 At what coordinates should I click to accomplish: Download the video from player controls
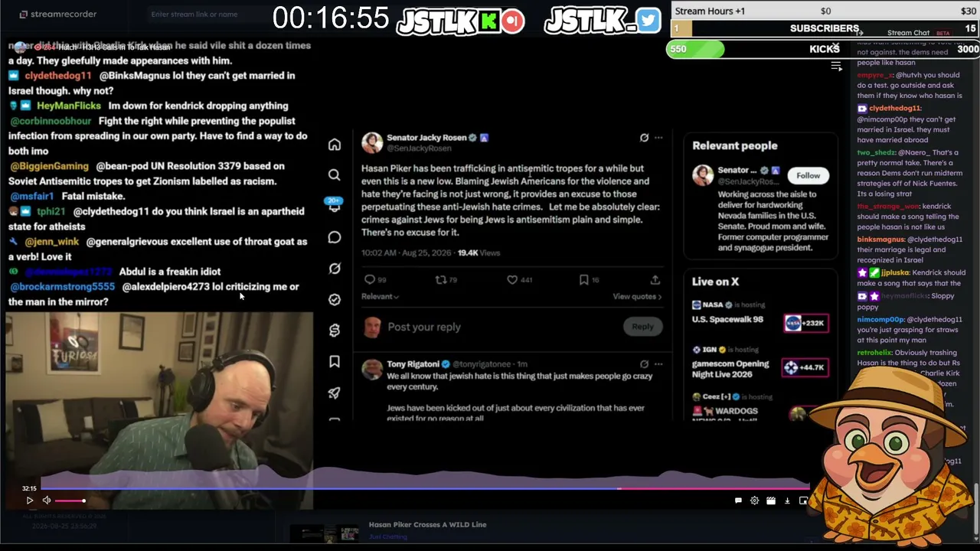pos(787,500)
